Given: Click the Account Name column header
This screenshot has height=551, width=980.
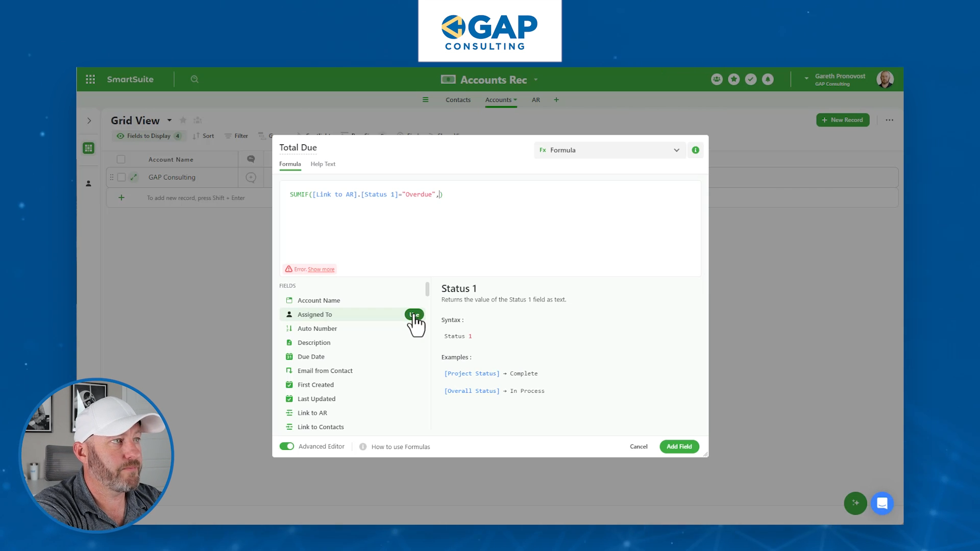Looking at the screenshot, I should click(x=171, y=159).
